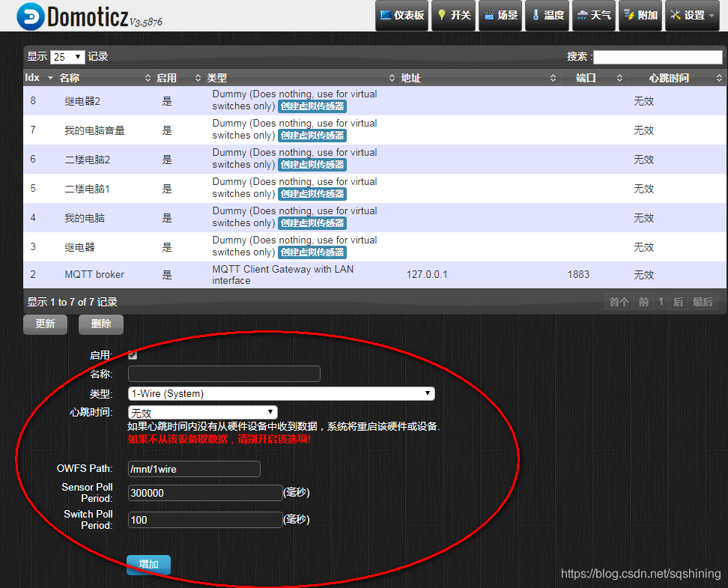This screenshot has height=588, width=728.
Task: Select the 二楼电脑1 name cell
Action: [88, 189]
